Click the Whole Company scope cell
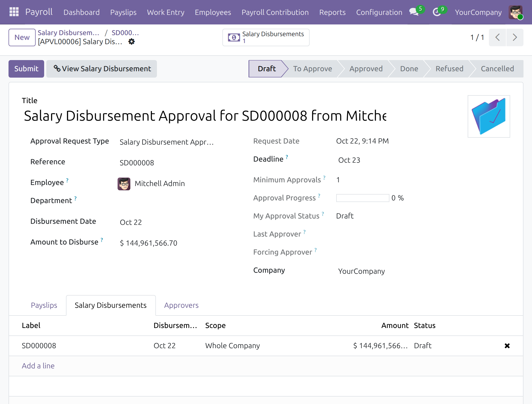This screenshot has height=404, width=532. pyautogui.click(x=232, y=346)
